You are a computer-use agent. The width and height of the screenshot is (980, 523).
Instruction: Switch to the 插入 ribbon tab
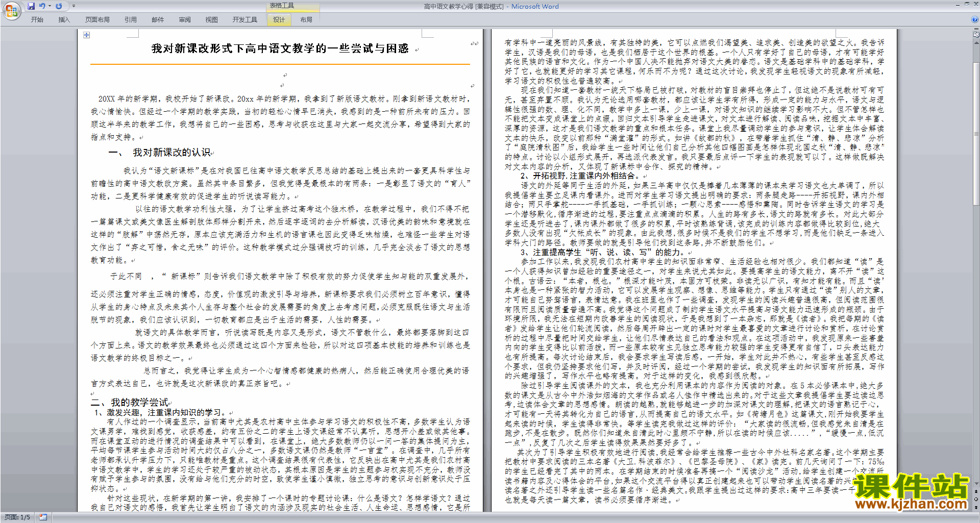pyautogui.click(x=64, y=20)
